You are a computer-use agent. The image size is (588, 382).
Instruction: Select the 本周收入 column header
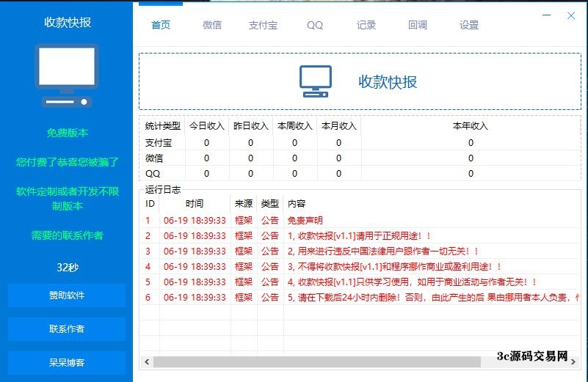coord(295,126)
